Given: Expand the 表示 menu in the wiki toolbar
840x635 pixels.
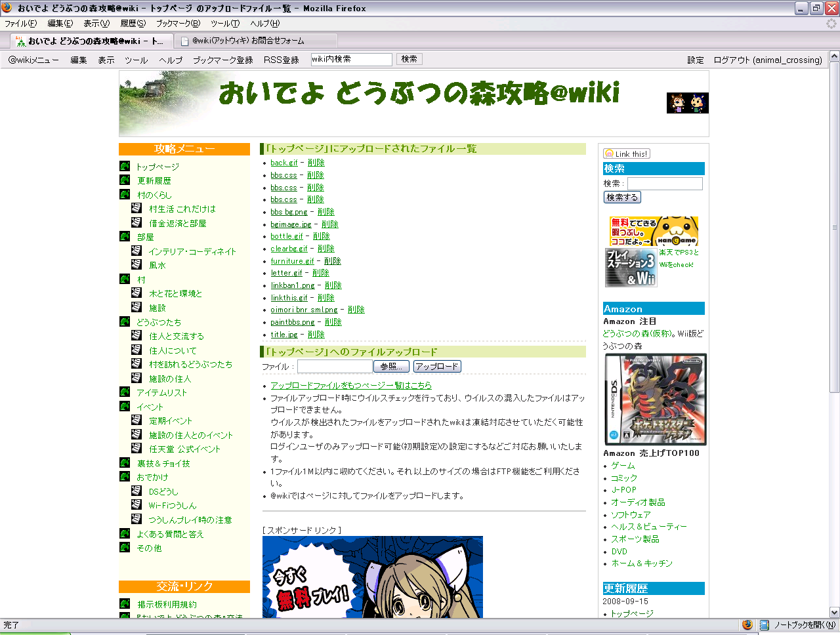Looking at the screenshot, I should (x=106, y=60).
